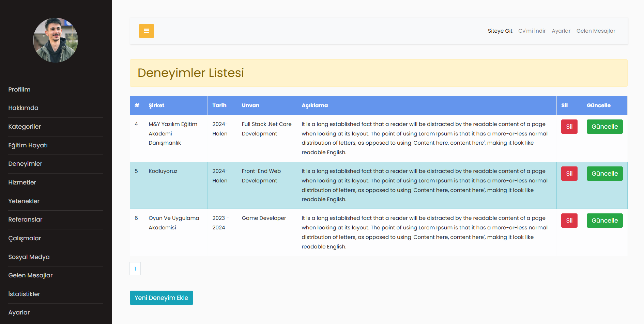Navigate to Hakkımda sidebar item

pyautogui.click(x=23, y=108)
